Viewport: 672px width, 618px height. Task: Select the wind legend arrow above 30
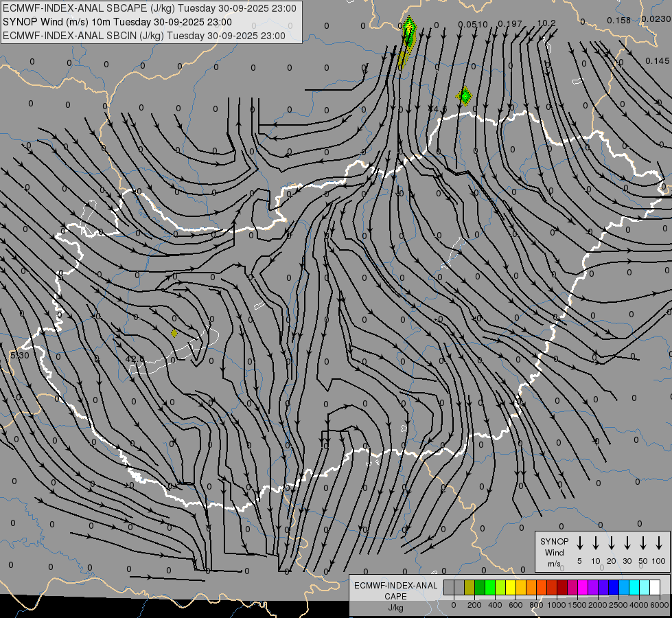[627, 543]
